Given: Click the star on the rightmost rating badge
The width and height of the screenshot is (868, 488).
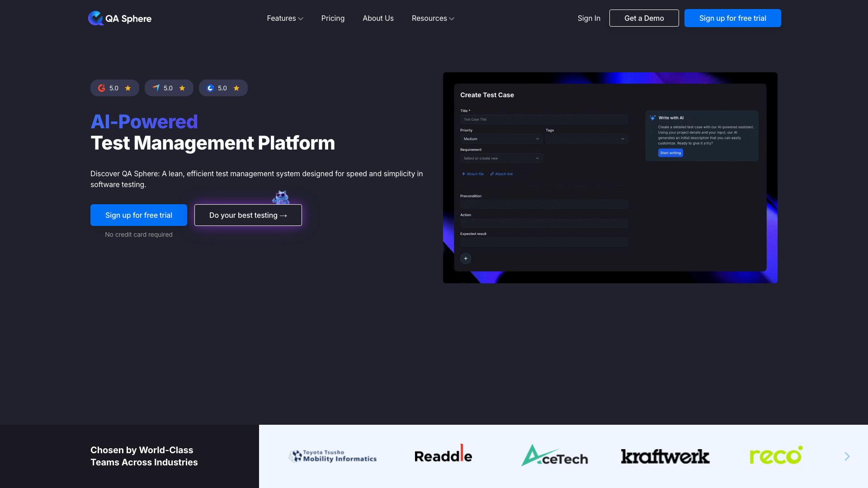Looking at the screenshot, I should pyautogui.click(x=236, y=88).
